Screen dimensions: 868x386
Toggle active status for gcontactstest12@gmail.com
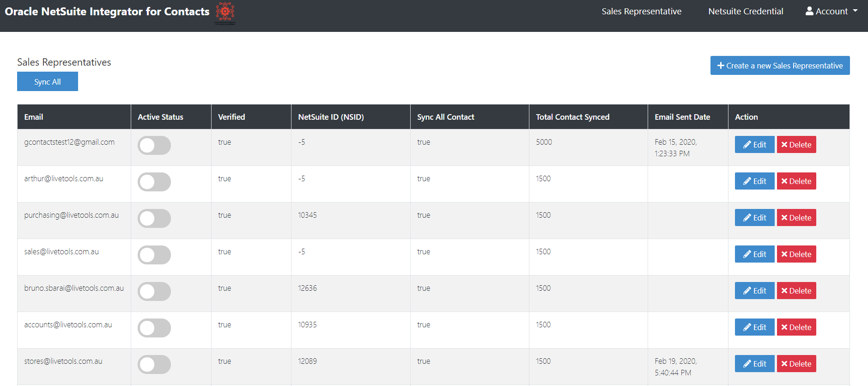(154, 145)
